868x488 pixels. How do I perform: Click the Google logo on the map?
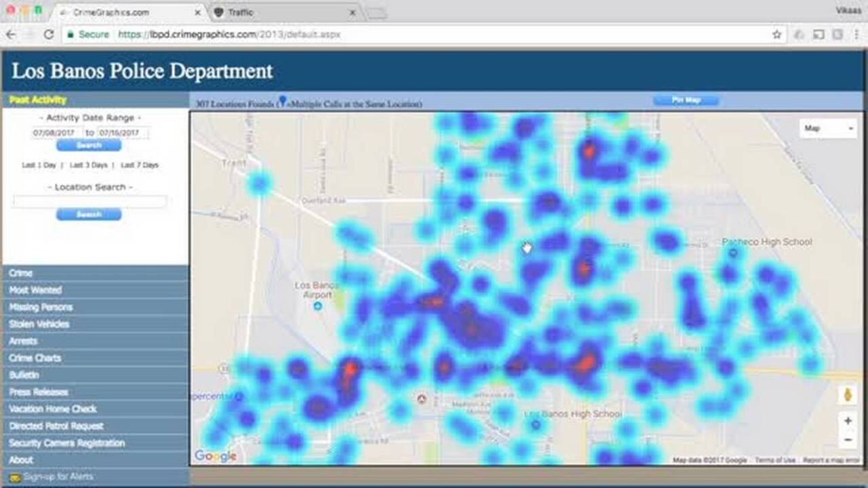click(215, 456)
